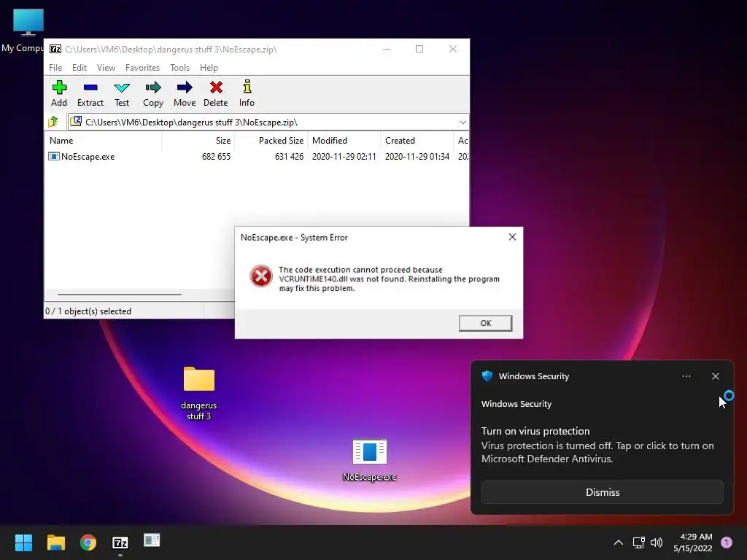Open the Windows Start menu
747x560 pixels.
click(x=23, y=542)
